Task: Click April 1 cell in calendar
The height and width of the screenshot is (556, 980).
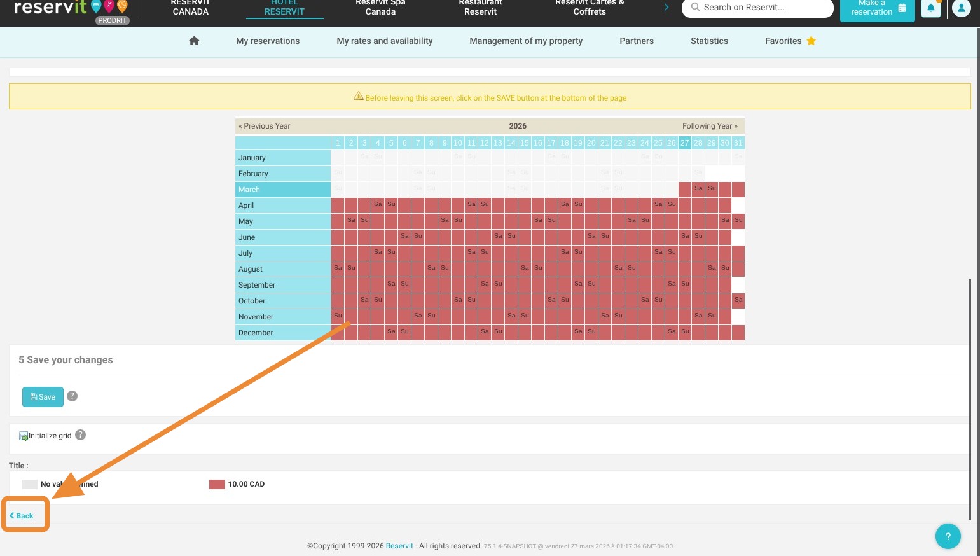Action: 338,205
